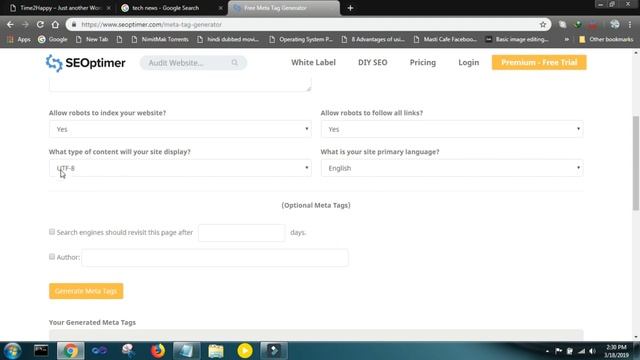Close the Time2Happy tab

coord(109,8)
